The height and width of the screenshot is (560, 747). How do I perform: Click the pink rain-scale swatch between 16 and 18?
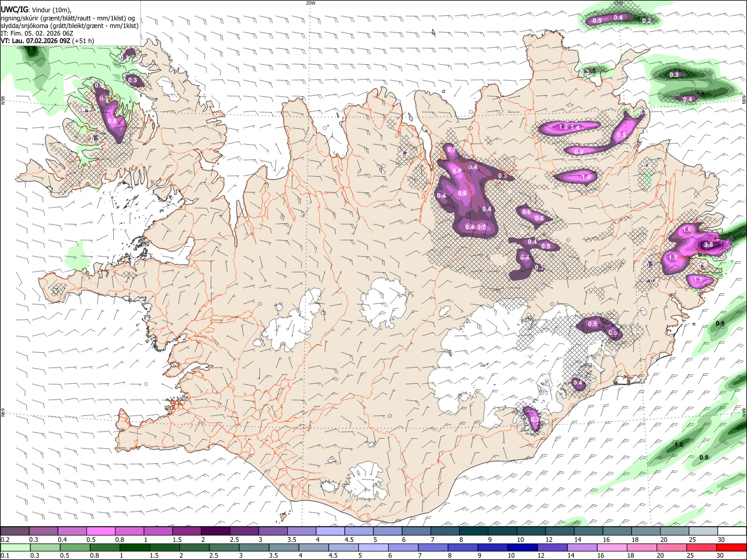[x=612, y=547]
